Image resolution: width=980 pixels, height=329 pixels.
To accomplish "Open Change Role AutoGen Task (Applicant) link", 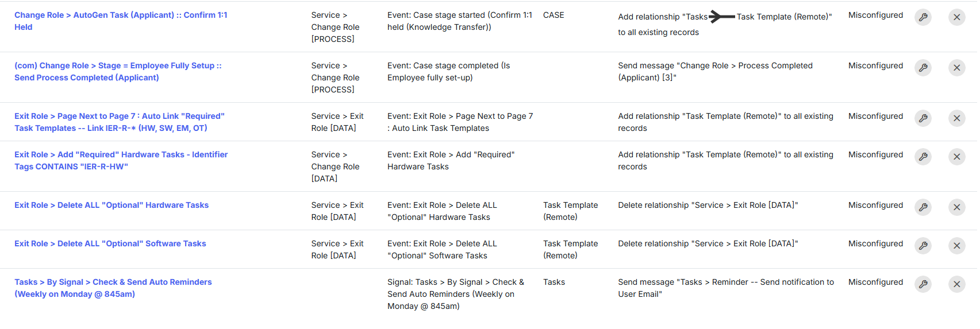I will tap(121, 21).
